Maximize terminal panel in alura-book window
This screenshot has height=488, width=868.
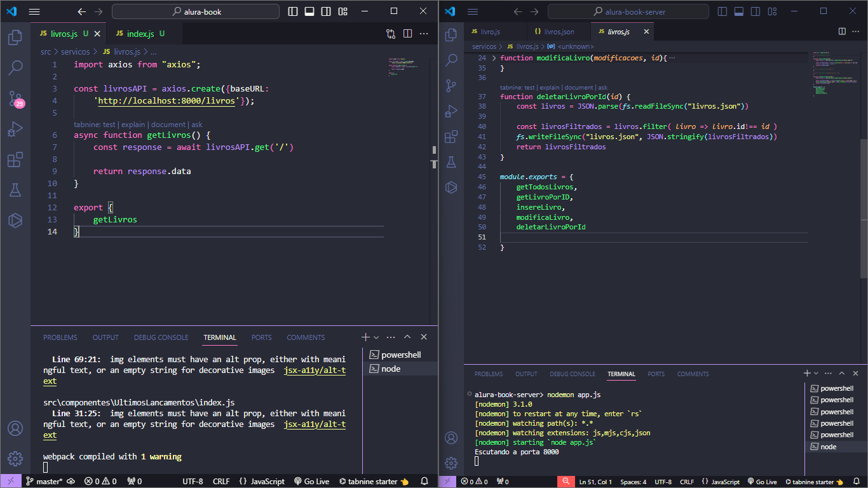(407, 337)
